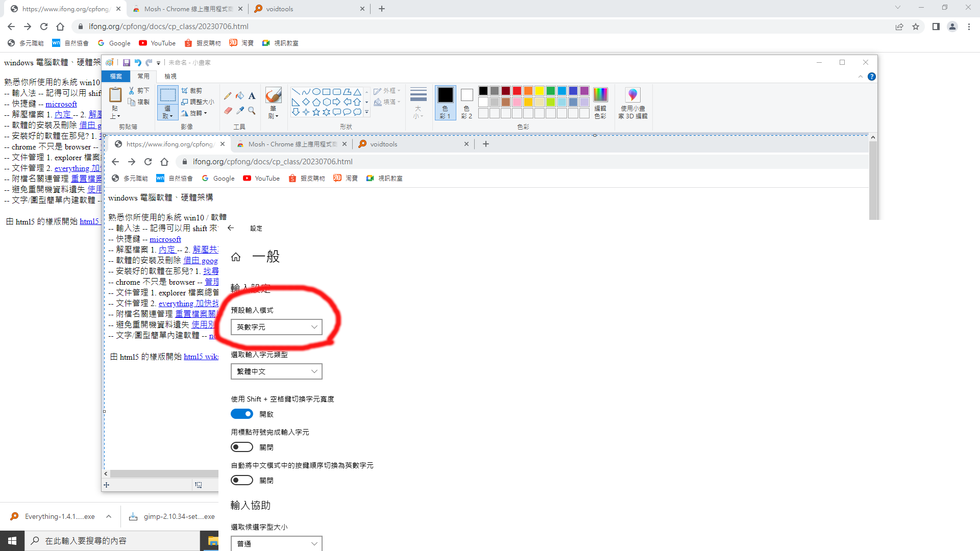
Task: Select the Magnifier tool
Action: (252, 110)
